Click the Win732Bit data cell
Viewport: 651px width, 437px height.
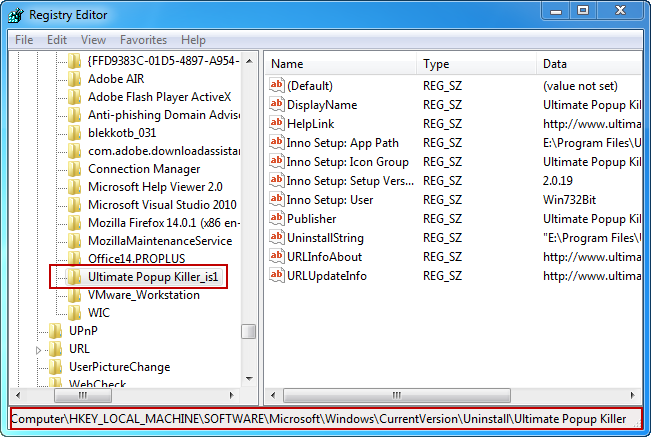569,200
